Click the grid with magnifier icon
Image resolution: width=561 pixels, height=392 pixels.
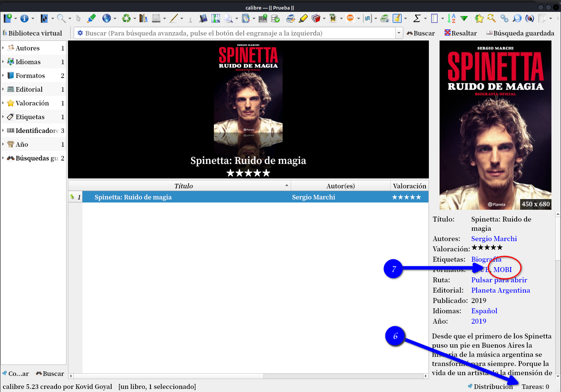216,18
